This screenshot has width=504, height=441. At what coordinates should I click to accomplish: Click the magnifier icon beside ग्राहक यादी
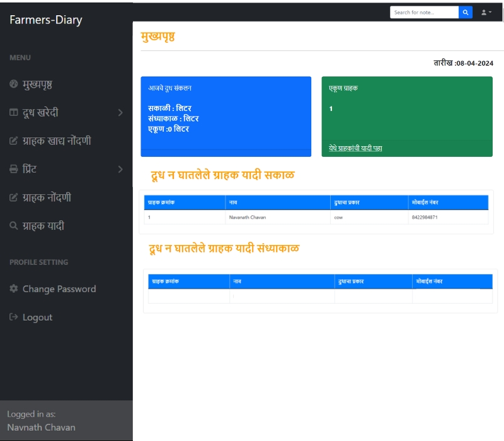click(14, 226)
